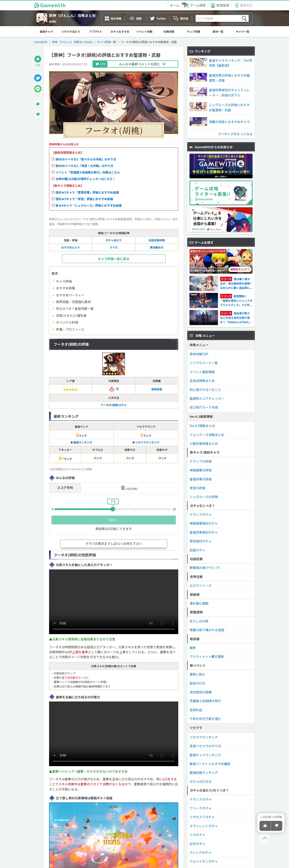Open 長柄武器 weapon type link
This screenshot has width=289, height=868.
[x=156, y=389]
